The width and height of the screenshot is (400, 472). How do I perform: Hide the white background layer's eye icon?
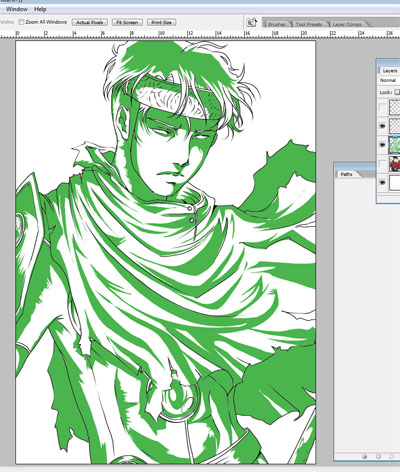[x=382, y=182]
